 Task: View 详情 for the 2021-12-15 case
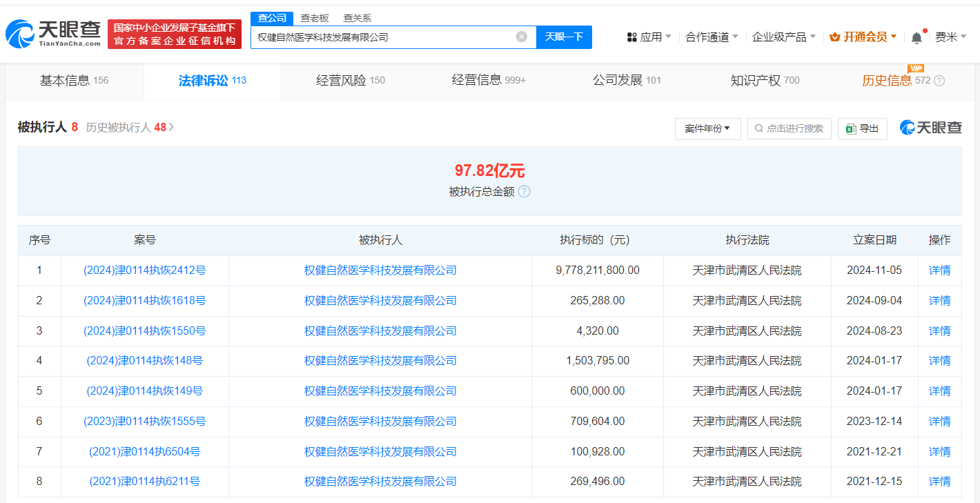point(939,482)
